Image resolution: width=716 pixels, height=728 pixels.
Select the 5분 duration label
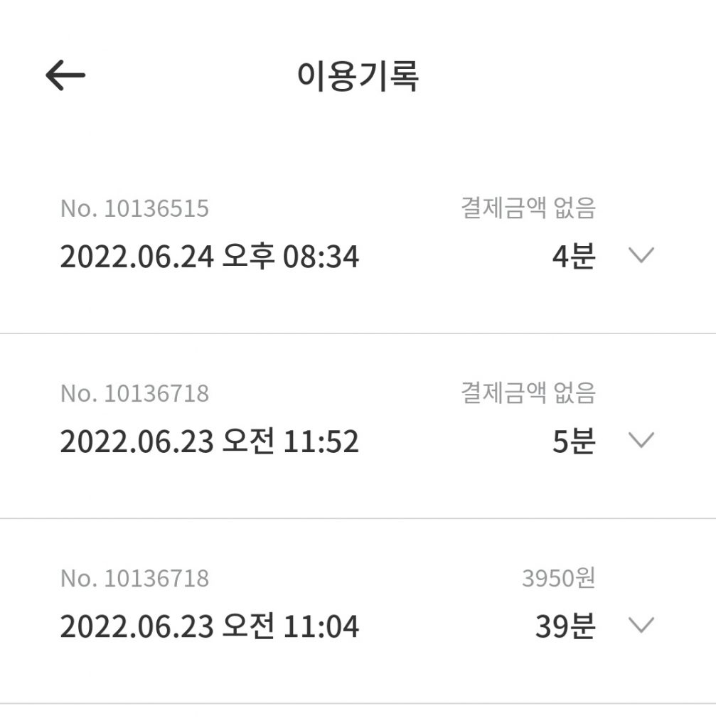tap(574, 441)
